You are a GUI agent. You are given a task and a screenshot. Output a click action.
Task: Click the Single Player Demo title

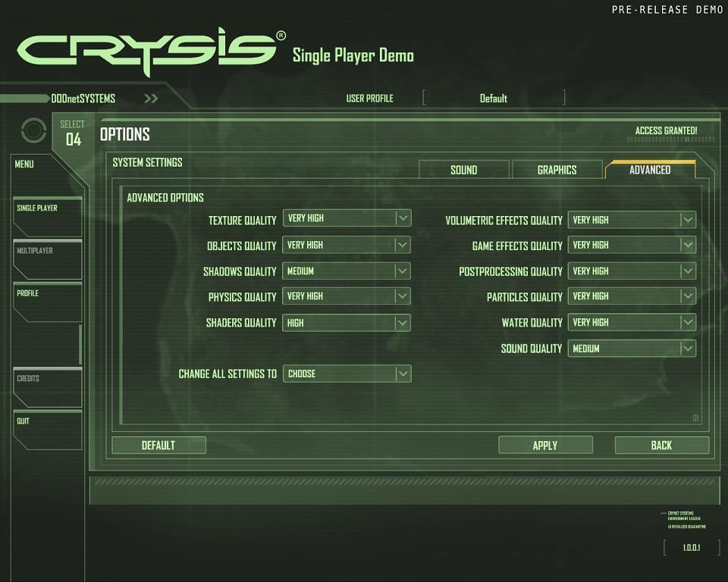[353, 55]
